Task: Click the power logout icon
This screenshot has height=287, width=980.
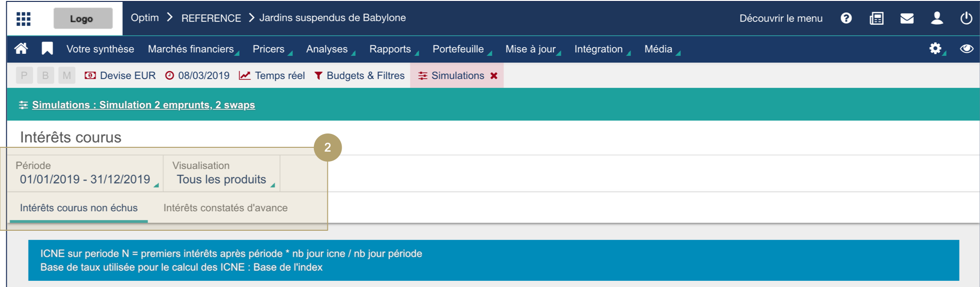Action: pyautogui.click(x=966, y=18)
